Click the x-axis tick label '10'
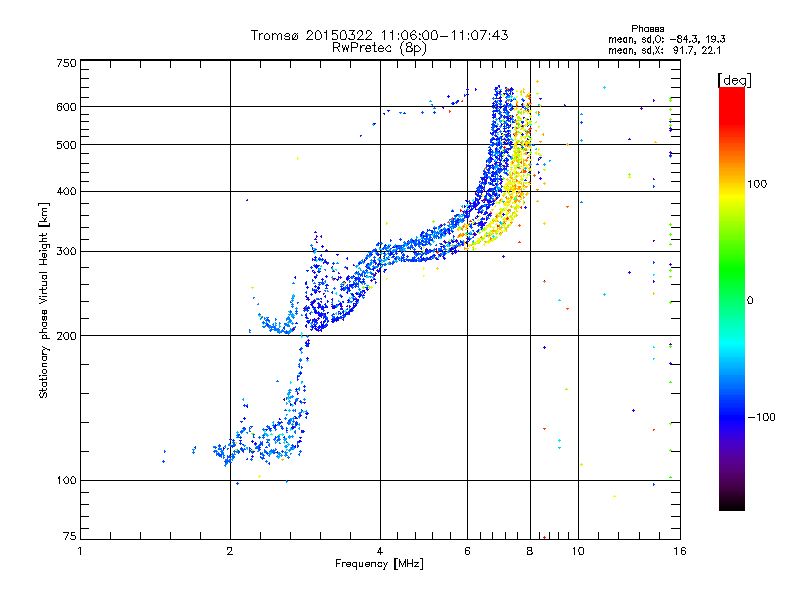 (578, 551)
